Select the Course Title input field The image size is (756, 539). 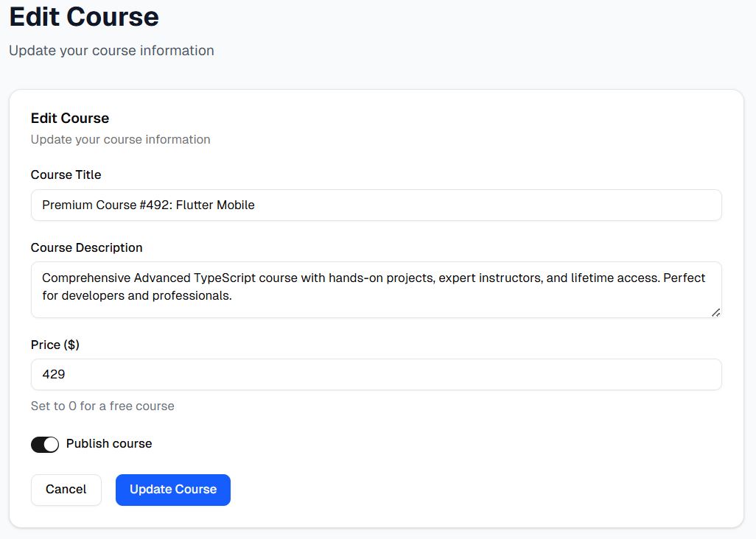(376, 205)
